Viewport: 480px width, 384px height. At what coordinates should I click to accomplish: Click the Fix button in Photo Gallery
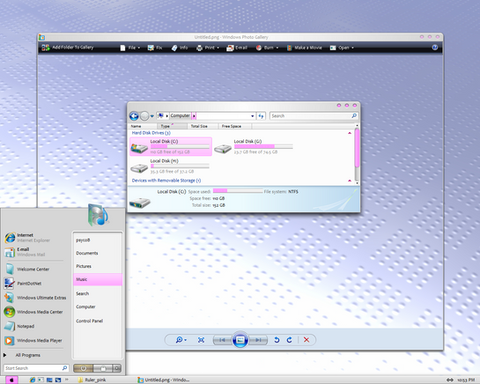pos(155,48)
